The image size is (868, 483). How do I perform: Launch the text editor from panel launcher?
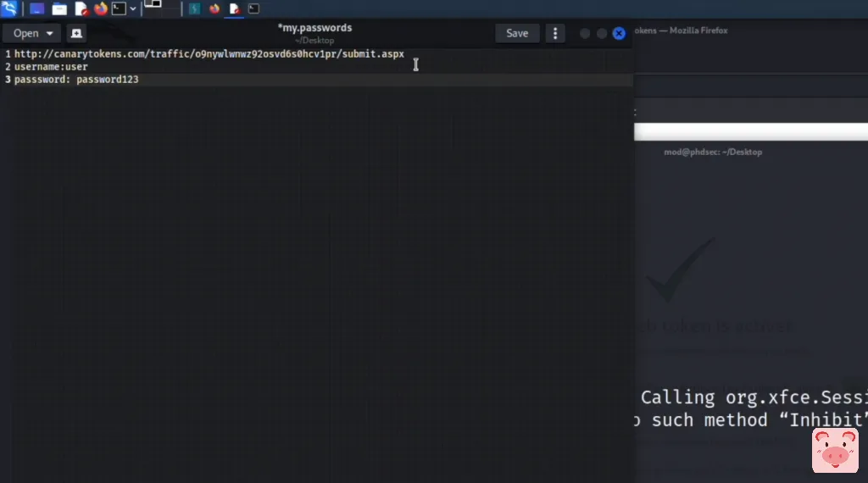coord(81,8)
